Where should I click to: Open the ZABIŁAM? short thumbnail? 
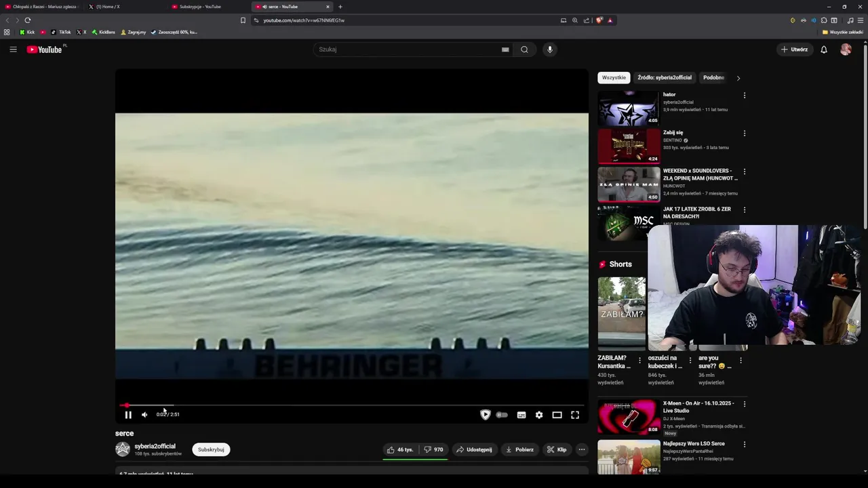coord(622,314)
